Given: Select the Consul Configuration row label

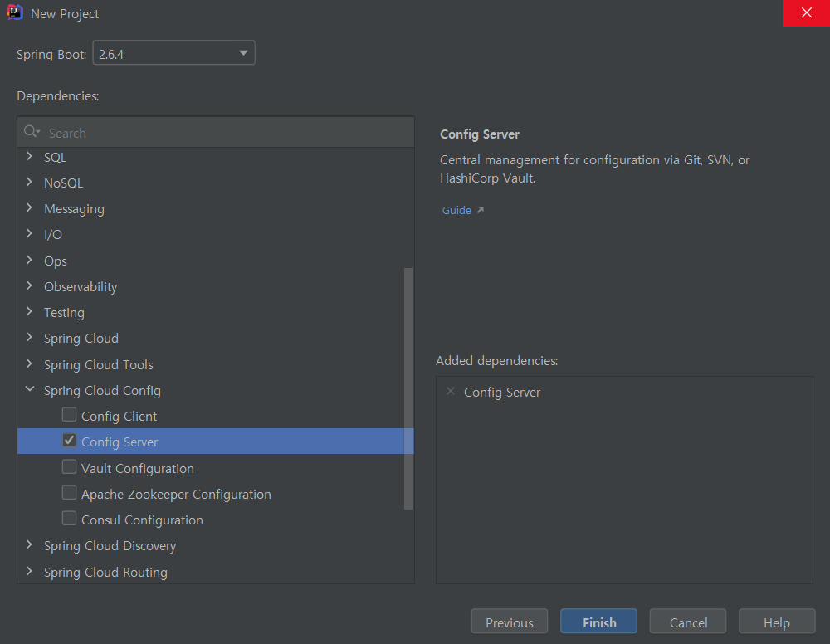Looking at the screenshot, I should click(x=142, y=520).
